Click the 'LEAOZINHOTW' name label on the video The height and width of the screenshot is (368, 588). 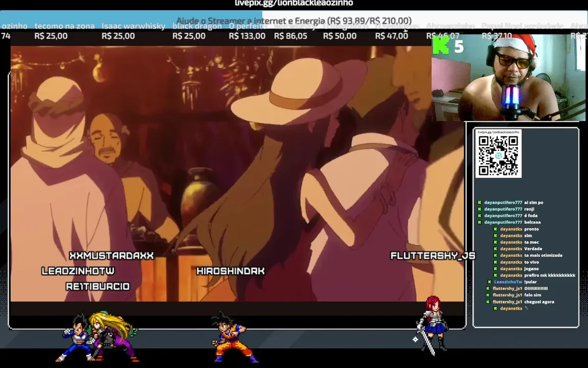point(78,271)
